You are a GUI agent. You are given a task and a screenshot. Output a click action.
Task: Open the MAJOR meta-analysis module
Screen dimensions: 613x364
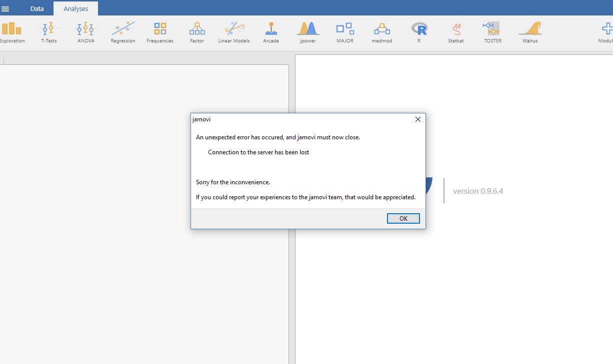[x=345, y=32]
